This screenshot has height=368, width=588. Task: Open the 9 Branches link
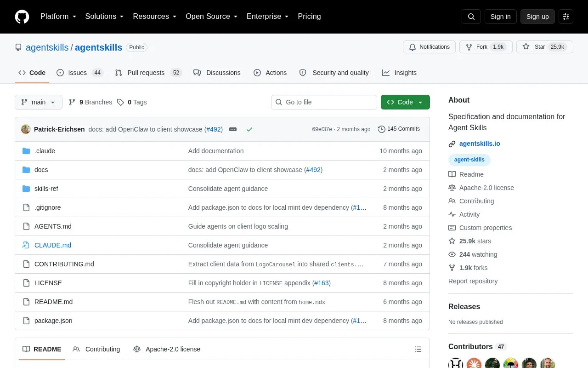[x=90, y=102]
